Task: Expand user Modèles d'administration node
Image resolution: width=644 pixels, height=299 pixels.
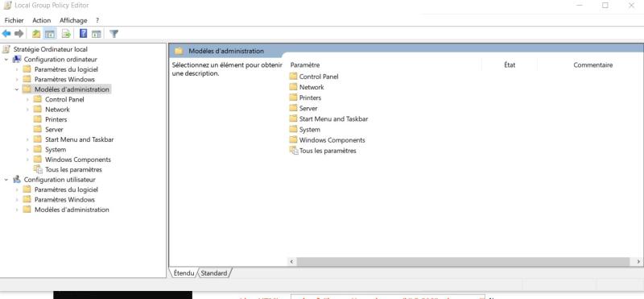Action: (x=17, y=210)
